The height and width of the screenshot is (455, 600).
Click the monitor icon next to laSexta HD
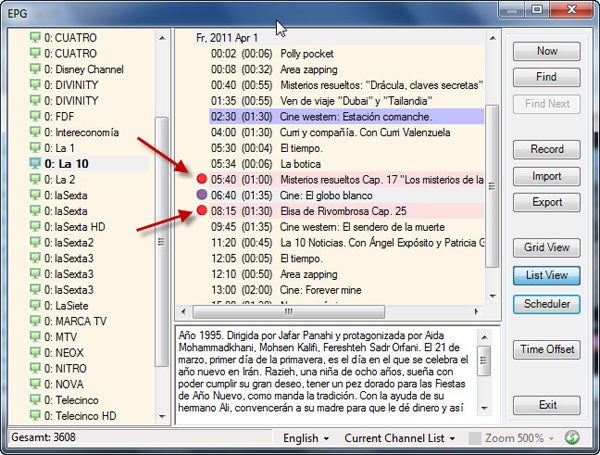[35, 227]
